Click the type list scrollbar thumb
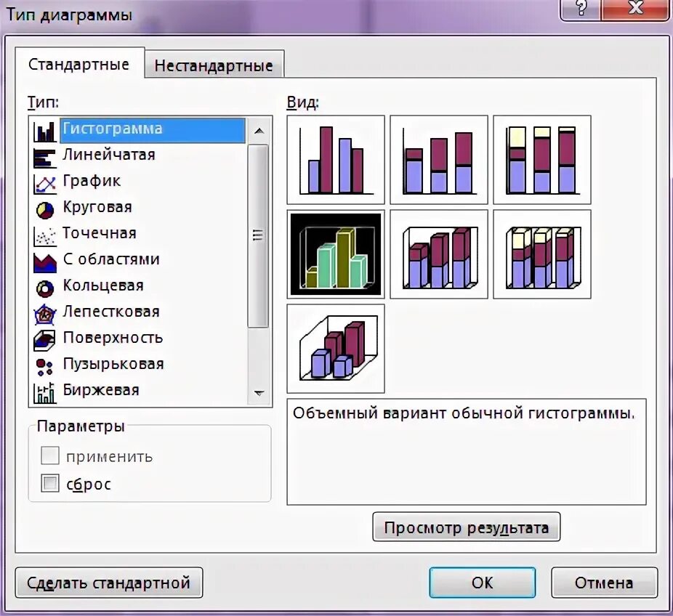Screen dimensions: 673x616 coord(259,236)
